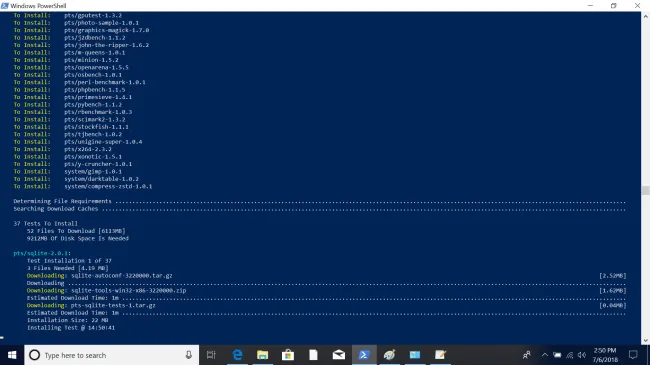Open the Action Center notifications
Screen dimensions: 650x365
[633, 355]
